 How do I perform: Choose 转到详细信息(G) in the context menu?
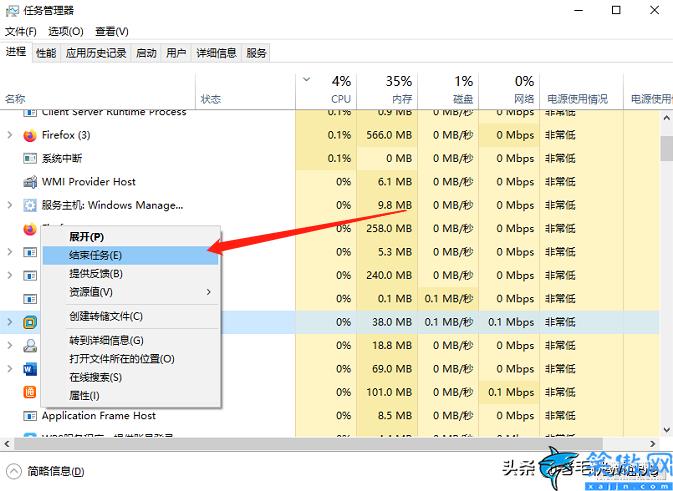tap(130, 341)
